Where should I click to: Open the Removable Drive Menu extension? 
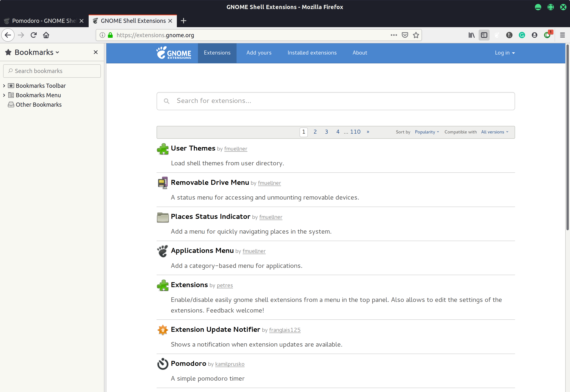[x=210, y=182]
